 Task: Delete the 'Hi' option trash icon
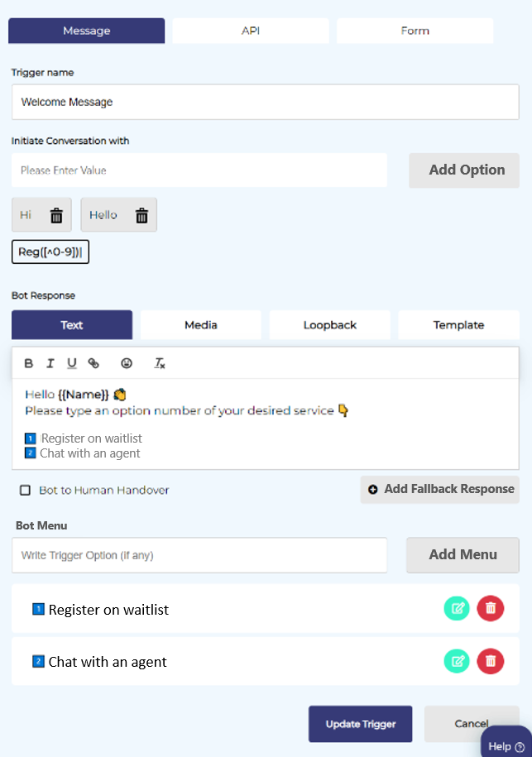click(x=56, y=215)
